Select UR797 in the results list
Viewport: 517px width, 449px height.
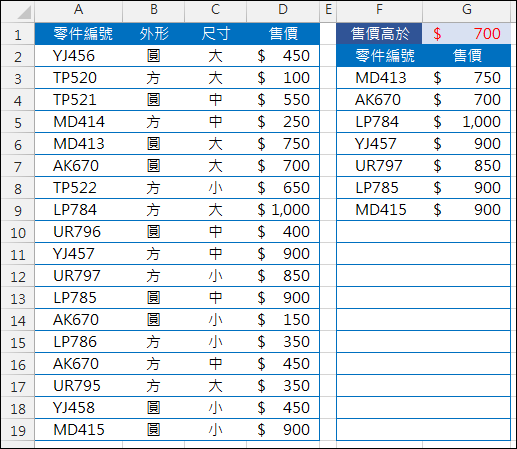(x=379, y=166)
